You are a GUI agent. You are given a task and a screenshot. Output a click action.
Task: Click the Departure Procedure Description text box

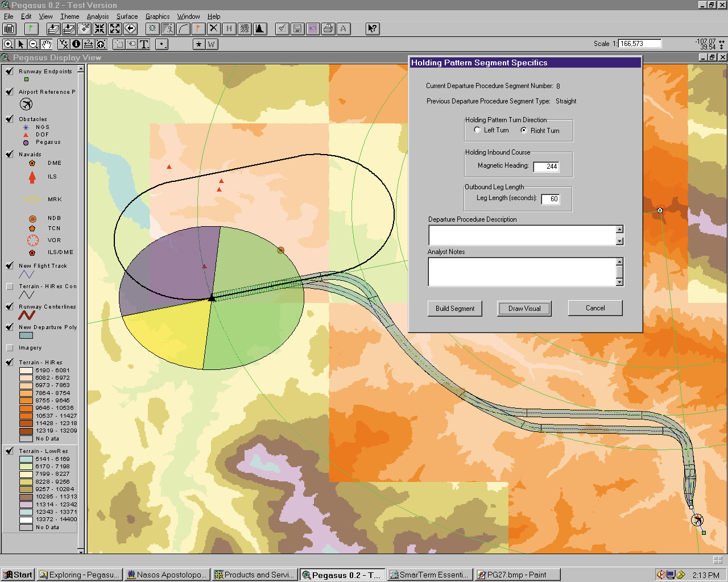522,235
